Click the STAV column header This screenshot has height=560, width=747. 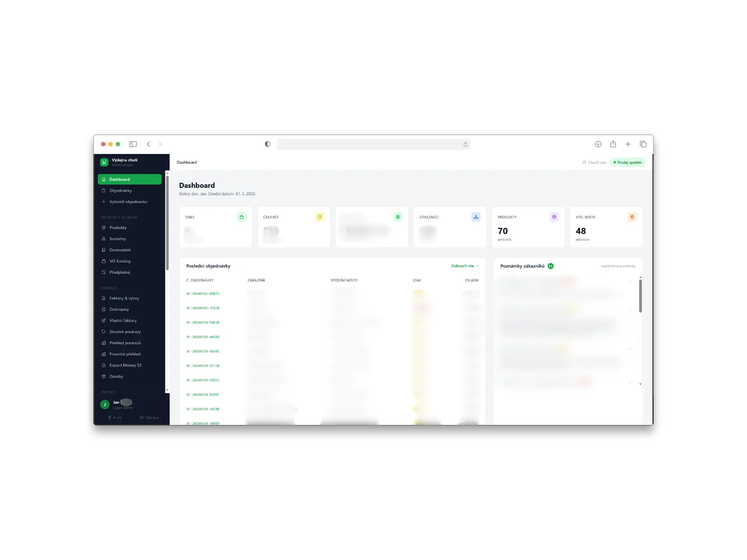pyautogui.click(x=417, y=280)
